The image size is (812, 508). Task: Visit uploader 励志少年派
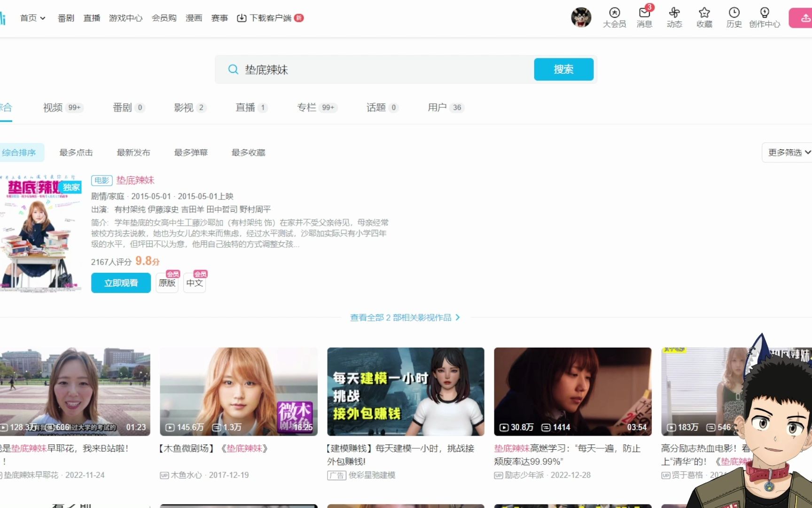point(524,475)
